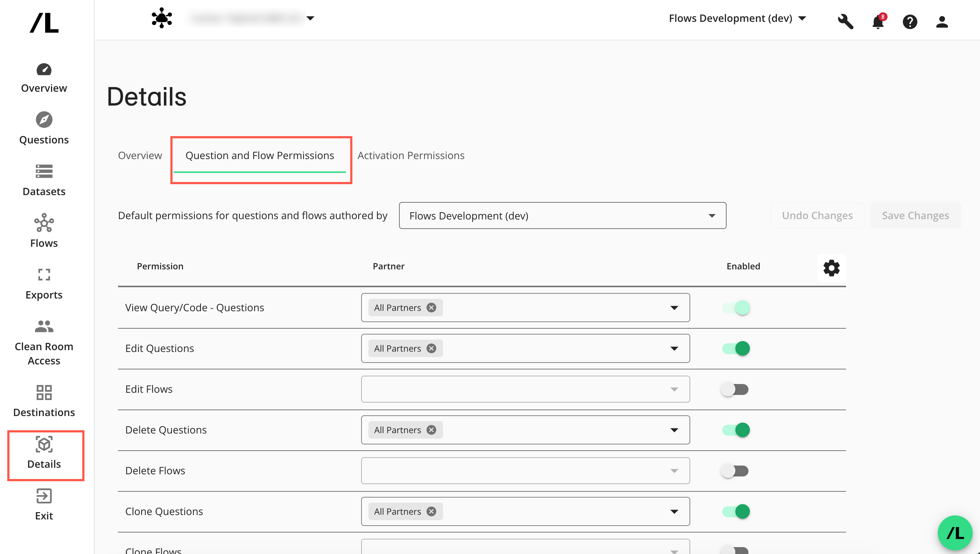This screenshot has height=554, width=980.
Task: Open Exports icon in sidebar
Action: (44, 275)
